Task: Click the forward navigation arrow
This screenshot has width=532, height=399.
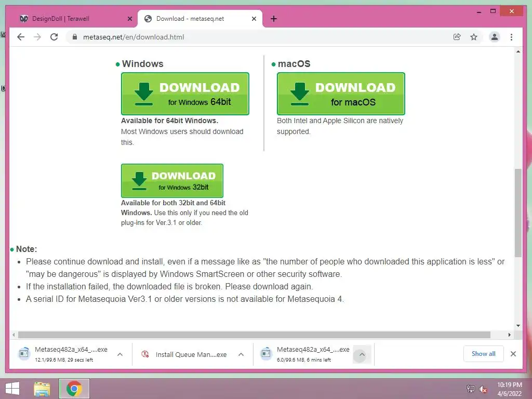Action: point(37,37)
